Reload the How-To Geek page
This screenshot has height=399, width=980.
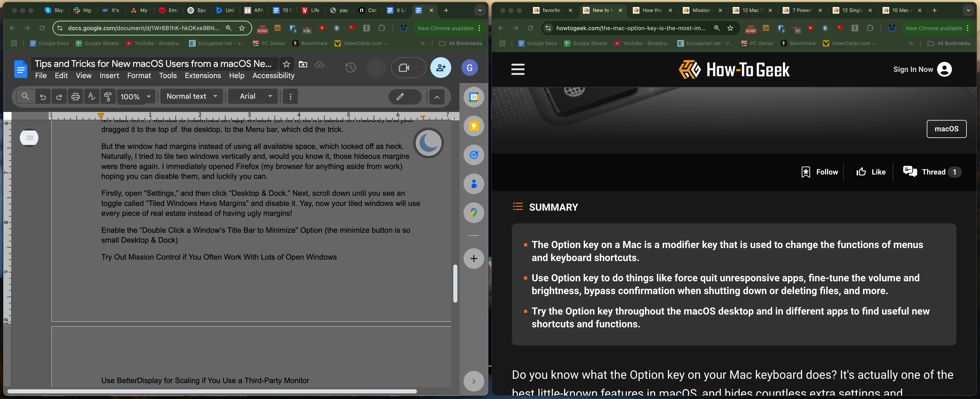[x=530, y=28]
